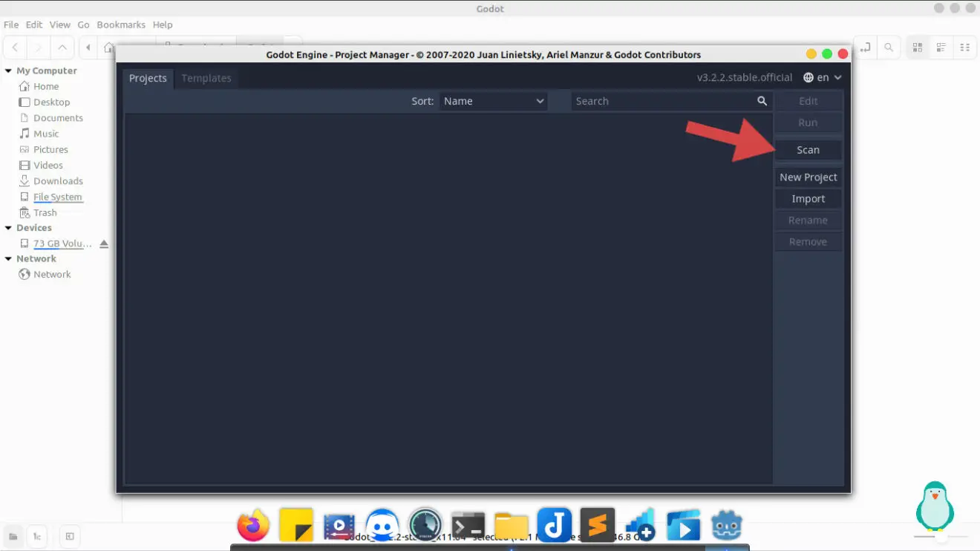Open the blue J app in dock
The image size is (980, 551).
(x=555, y=526)
